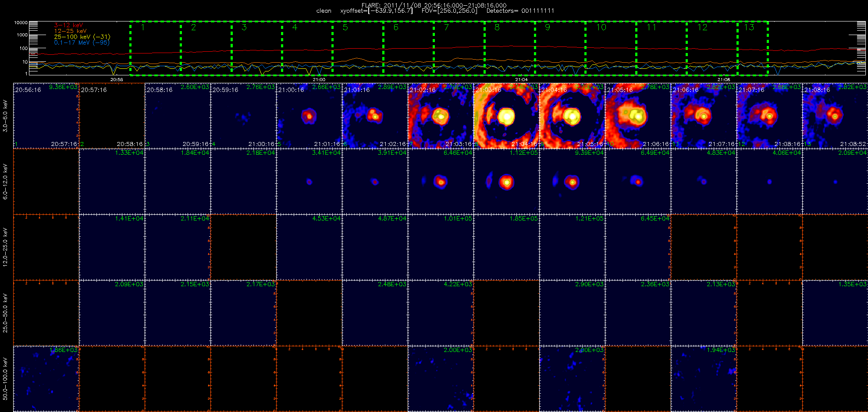Click the '3.0-6.0 keV' row label
Image resolution: width=868 pixels, height=412 pixels.
[x=5, y=116]
